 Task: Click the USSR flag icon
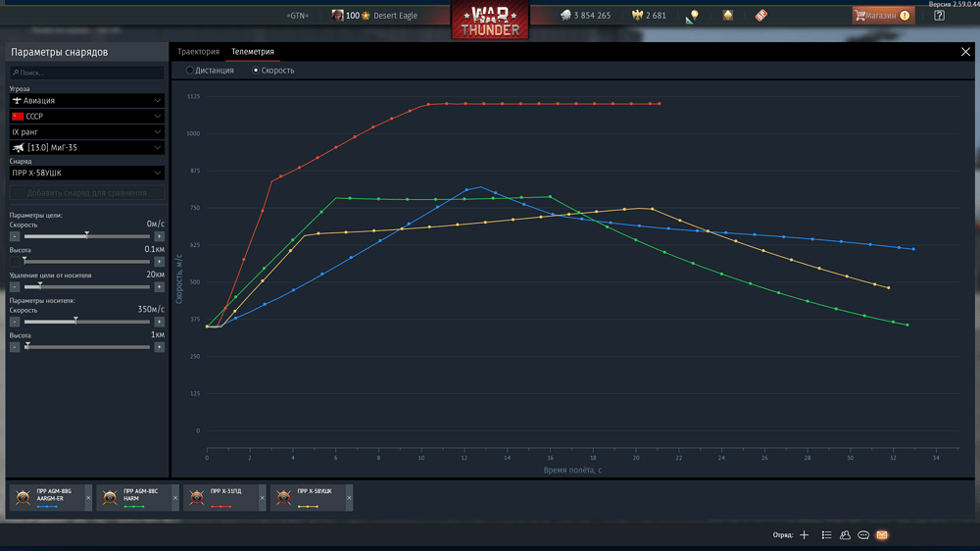point(18,117)
